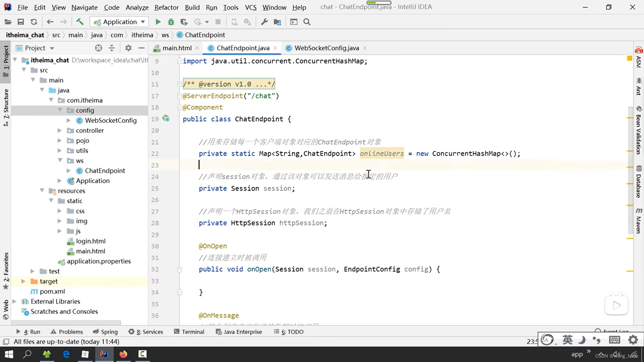Click the Save All floppy icon
The height and width of the screenshot is (362, 644).
tap(21, 22)
